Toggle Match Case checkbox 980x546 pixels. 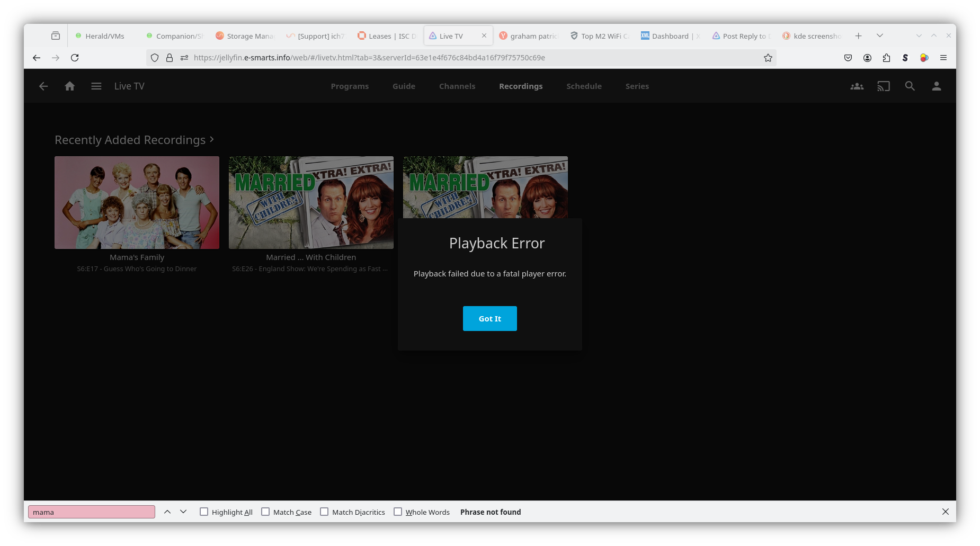point(265,512)
